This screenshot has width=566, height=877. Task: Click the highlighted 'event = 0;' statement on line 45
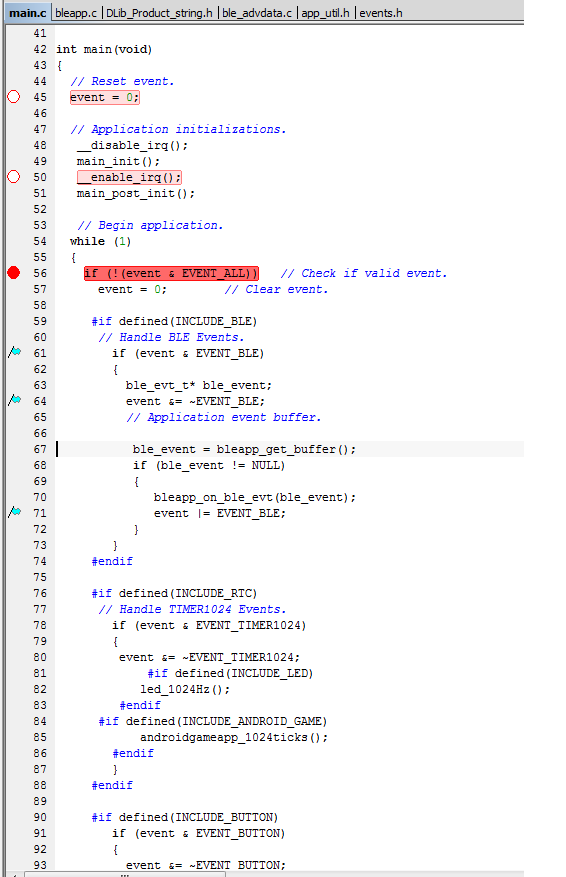pos(105,97)
